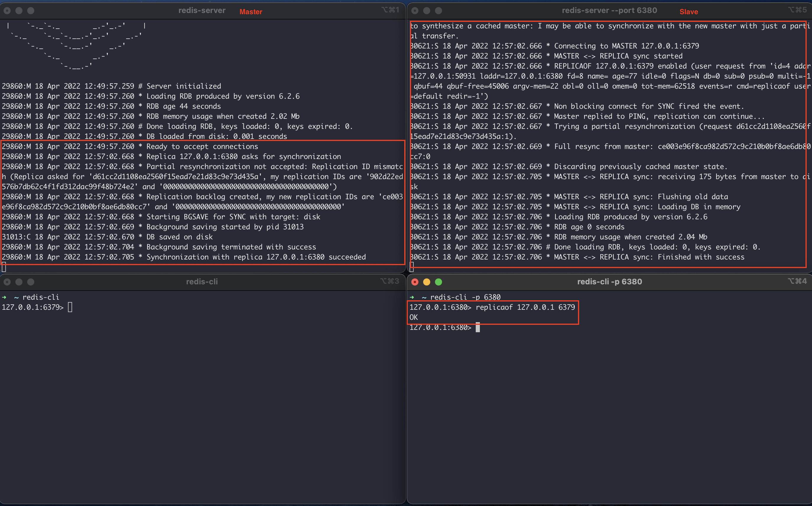
Task: Select the redis-cli pane title bar
Action: (202, 282)
